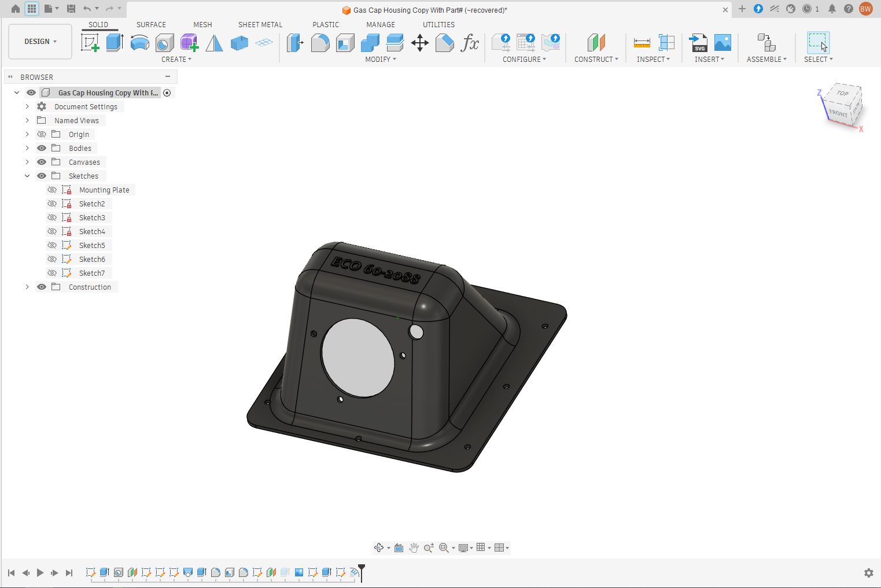This screenshot has width=881, height=588.
Task: Play the timeline
Action: tap(40, 573)
